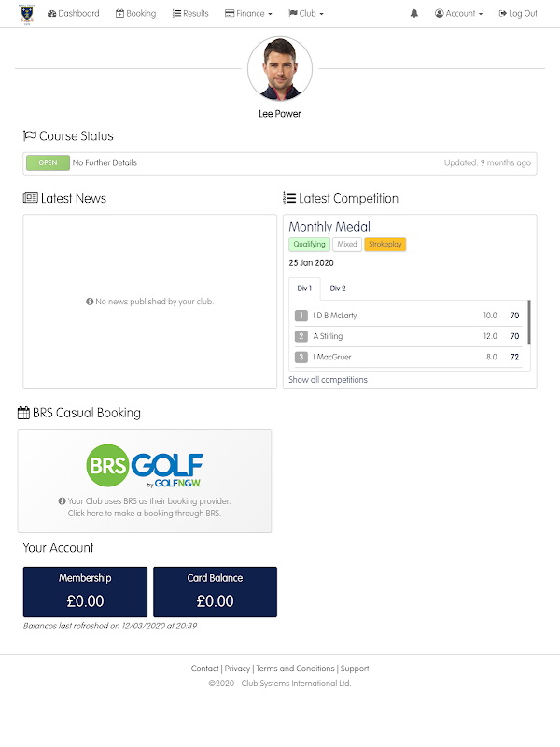Open the Results page

(x=190, y=14)
